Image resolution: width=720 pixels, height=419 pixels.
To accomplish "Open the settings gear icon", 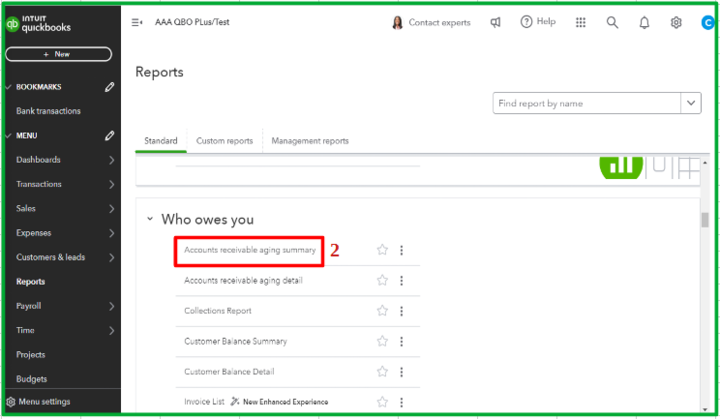I will 676,22.
